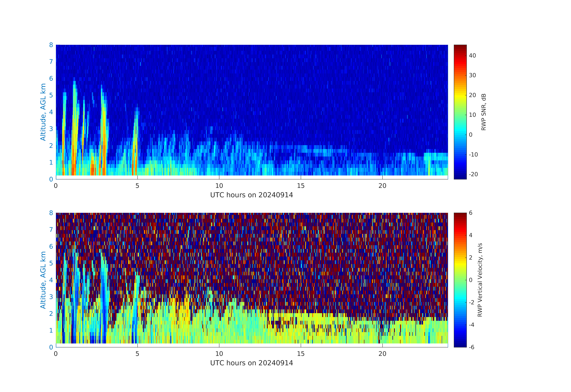
Task: Click the x-axis tick 20 under the bottom plot
Action: pyautogui.click(x=382, y=354)
